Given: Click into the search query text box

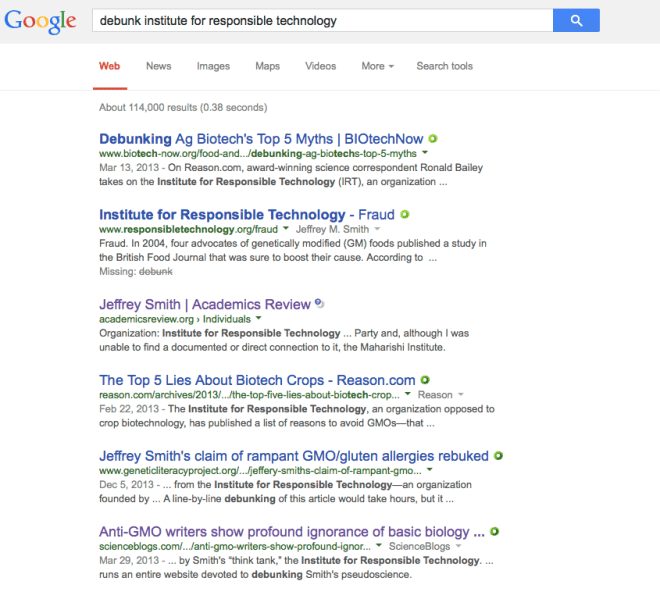Looking at the screenshot, I should point(320,20).
